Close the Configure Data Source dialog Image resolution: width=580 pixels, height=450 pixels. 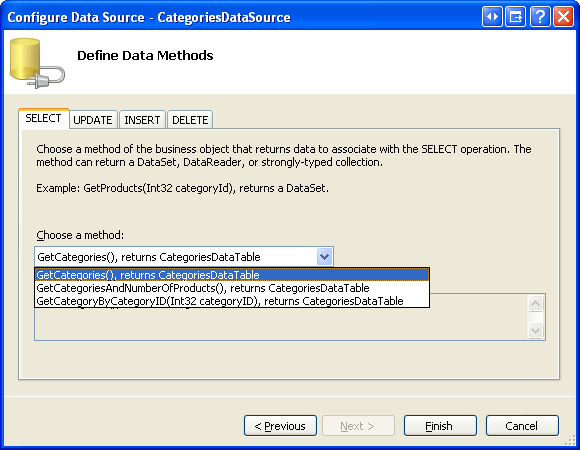point(563,17)
